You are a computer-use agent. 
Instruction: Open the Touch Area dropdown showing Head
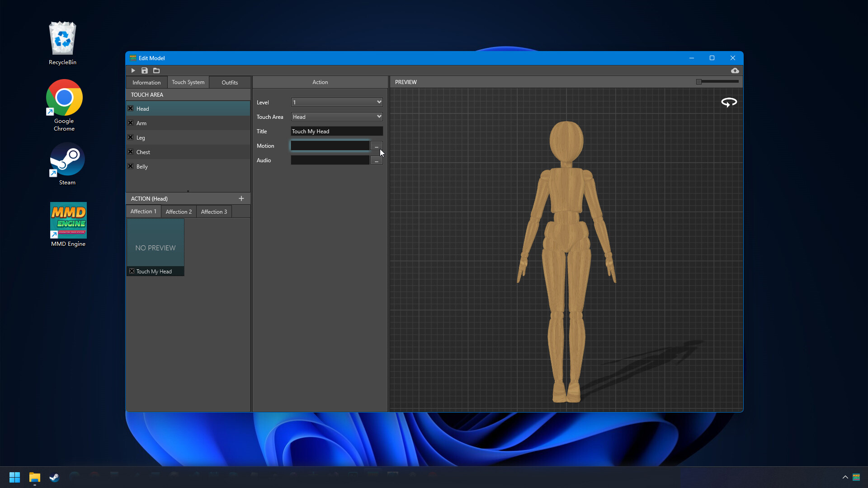[x=336, y=116]
